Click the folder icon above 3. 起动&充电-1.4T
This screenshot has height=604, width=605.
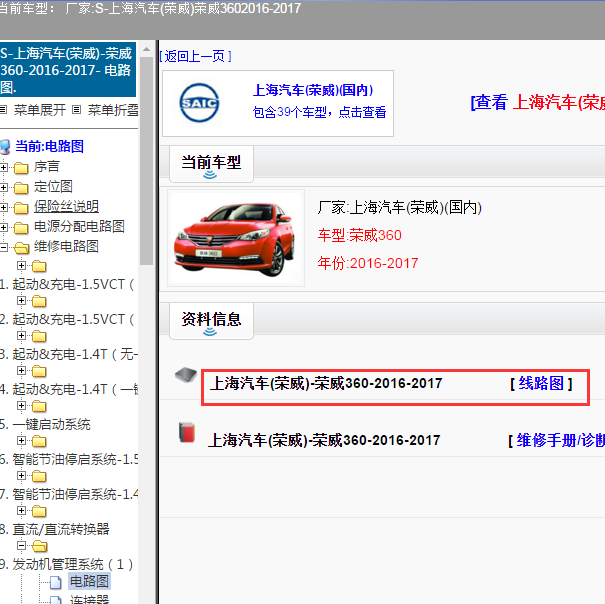pyautogui.click(x=39, y=337)
